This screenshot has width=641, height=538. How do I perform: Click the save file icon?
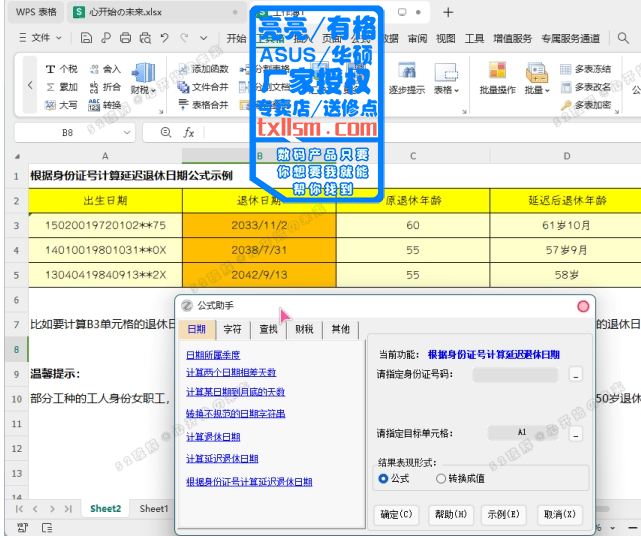click(86, 38)
